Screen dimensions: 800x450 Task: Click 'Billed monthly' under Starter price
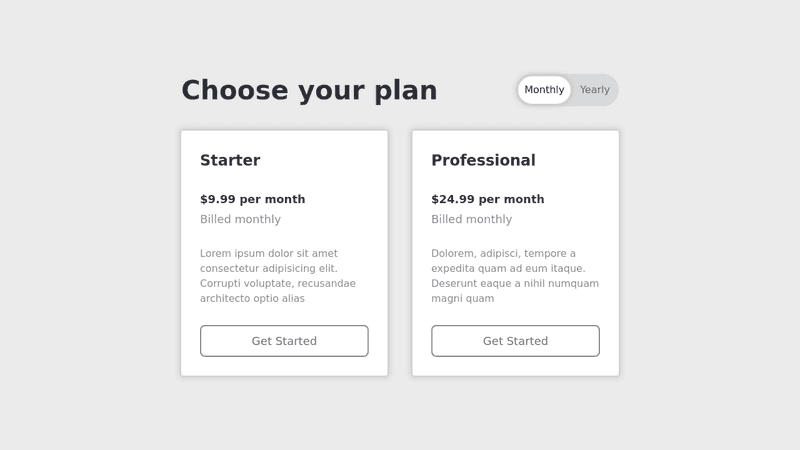[x=240, y=219]
